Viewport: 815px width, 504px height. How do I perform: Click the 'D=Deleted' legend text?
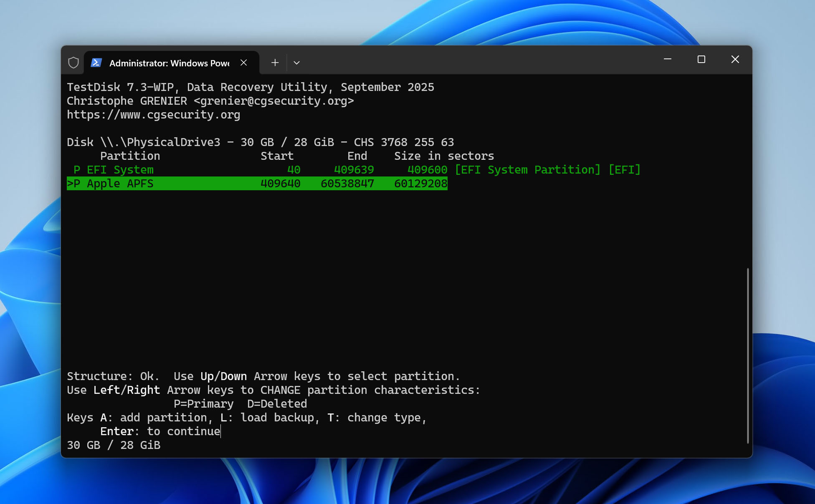[x=277, y=404]
